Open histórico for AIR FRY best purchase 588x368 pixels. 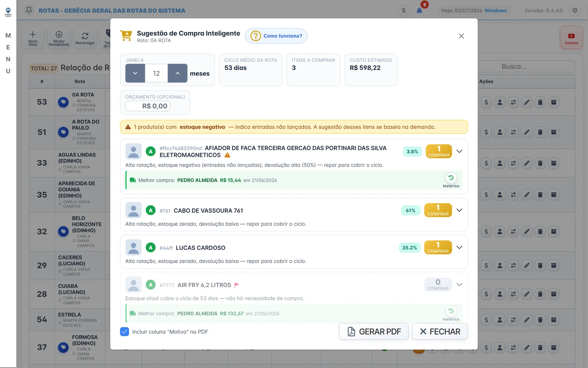451,314
